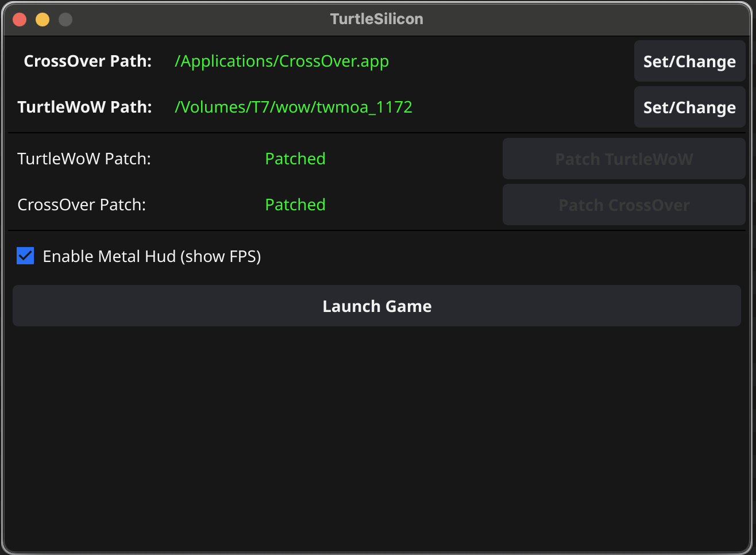The width and height of the screenshot is (756, 555).
Task: Select the /Applications/CrossOver.app path text
Action: [281, 61]
